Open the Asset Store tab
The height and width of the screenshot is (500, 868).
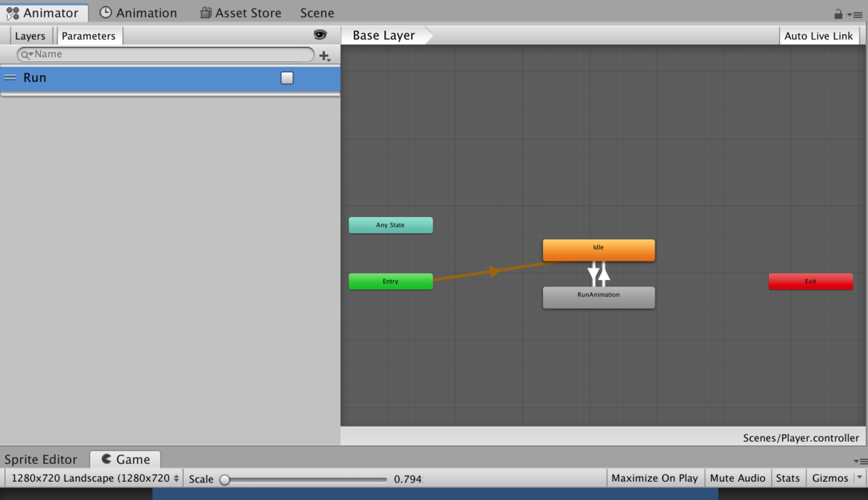[240, 12]
